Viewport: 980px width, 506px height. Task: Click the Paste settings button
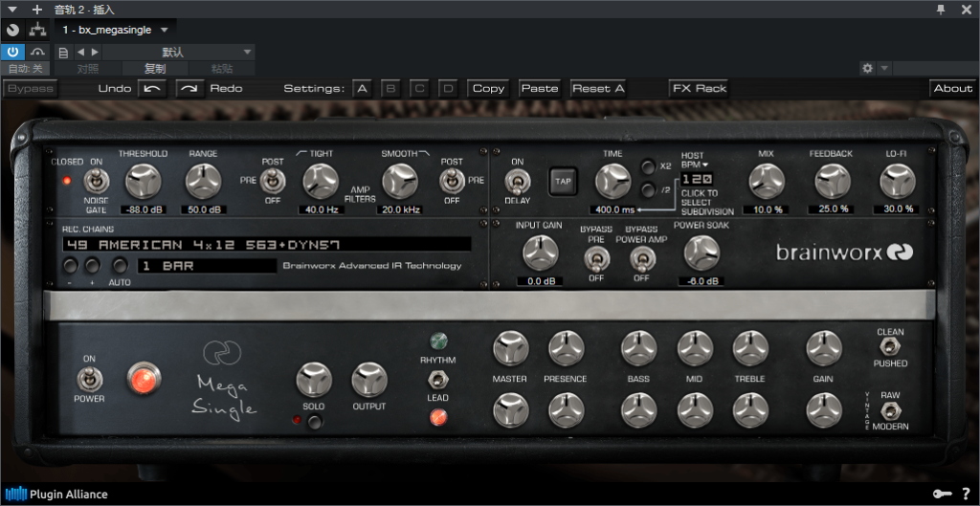540,89
